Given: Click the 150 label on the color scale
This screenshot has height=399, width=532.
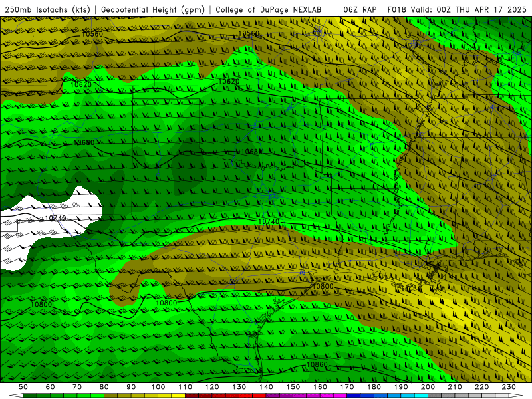Looking at the screenshot, I should (x=293, y=387).
